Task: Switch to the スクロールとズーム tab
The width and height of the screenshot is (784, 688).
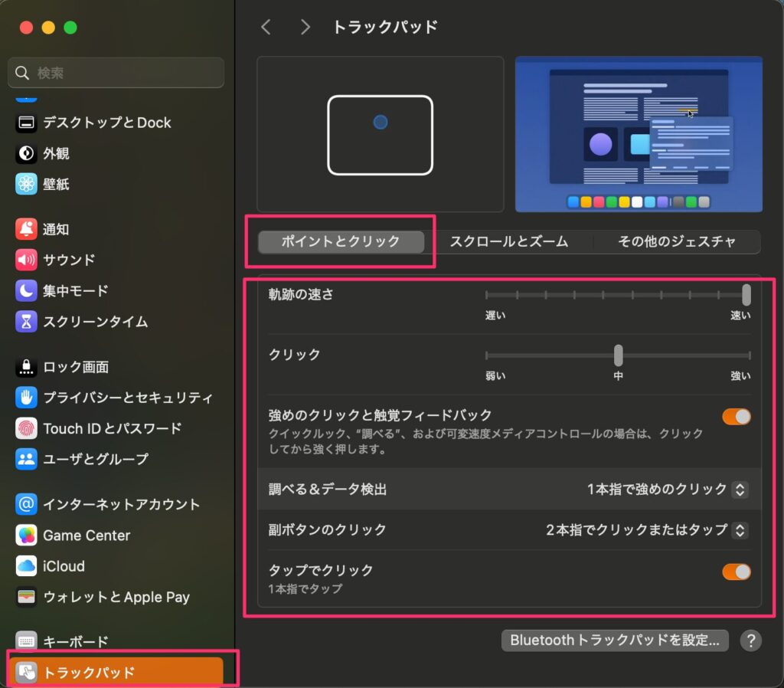Action: pyautogui.click(x=508, y=242)
